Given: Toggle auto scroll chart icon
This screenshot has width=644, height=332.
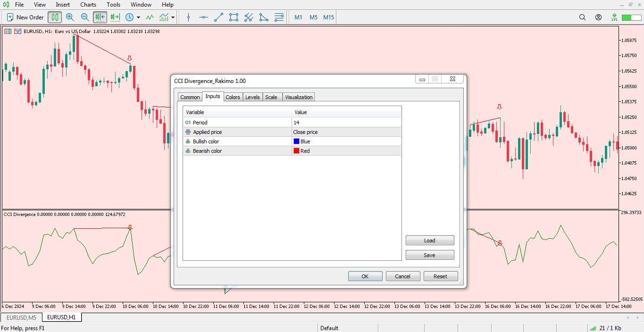Looking at the screenshot, I should pos(100,17).
